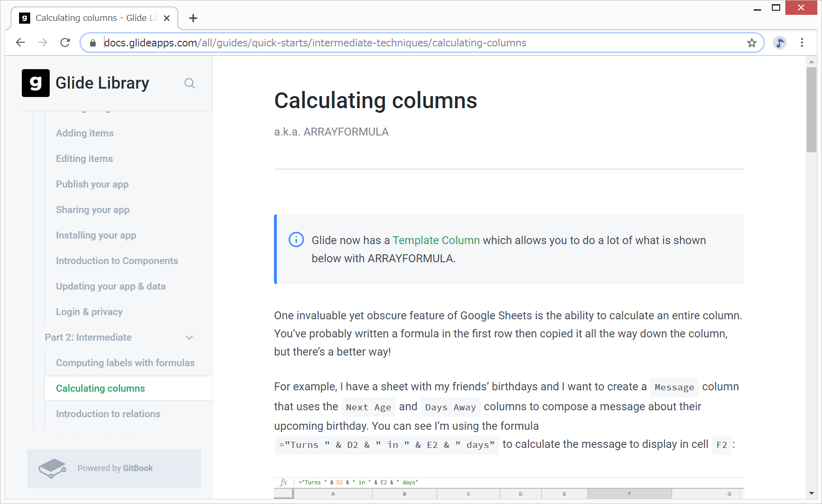The image size is (822, 504).
Task: Click the formula bar text
Action: [358, 483]
